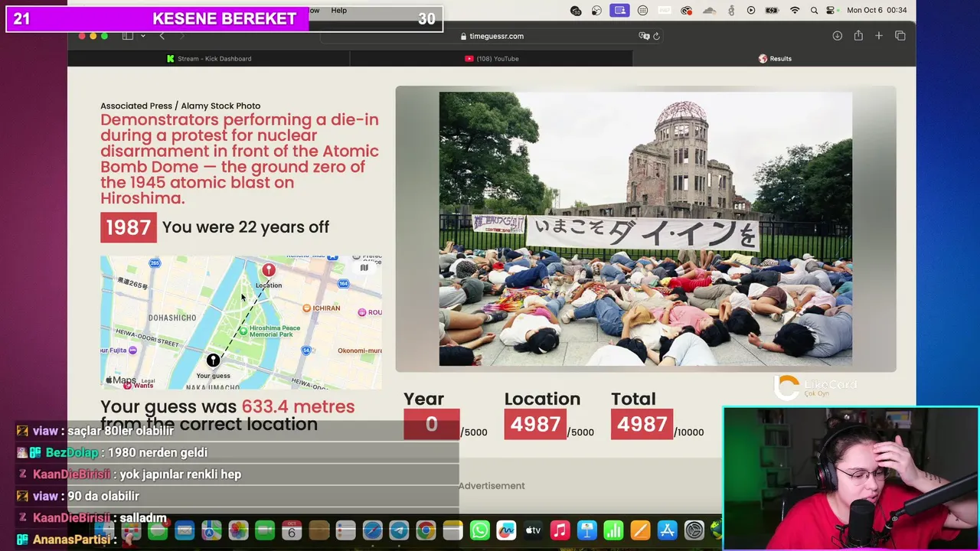Click the purple screen sharing menu icon
The width and height of the screenshot is (980, 551).
620,10
